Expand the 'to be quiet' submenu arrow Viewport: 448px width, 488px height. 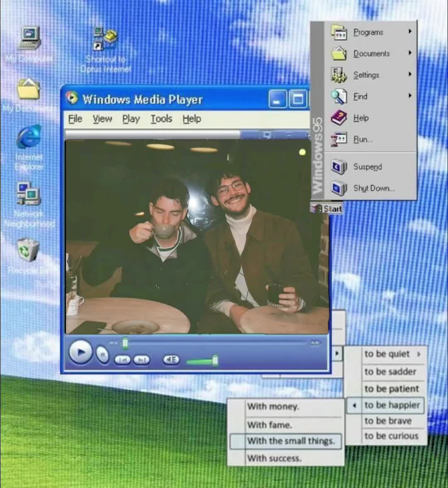[419, 354]
